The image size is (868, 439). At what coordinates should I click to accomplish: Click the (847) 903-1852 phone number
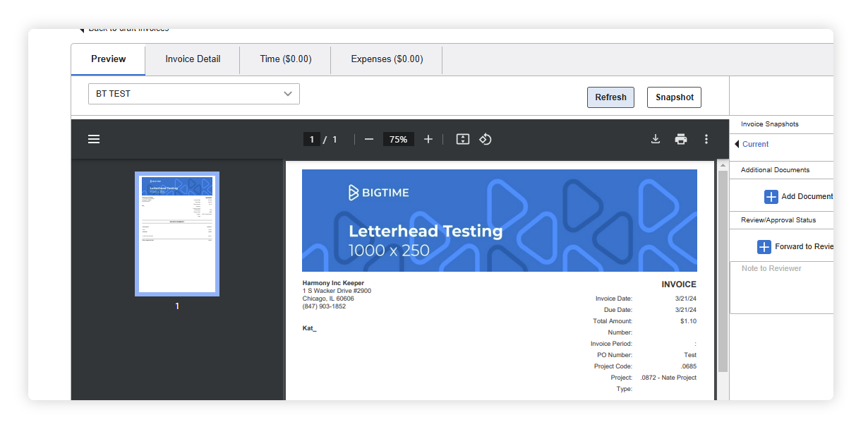pyautogui.click(x=324, y=306)
